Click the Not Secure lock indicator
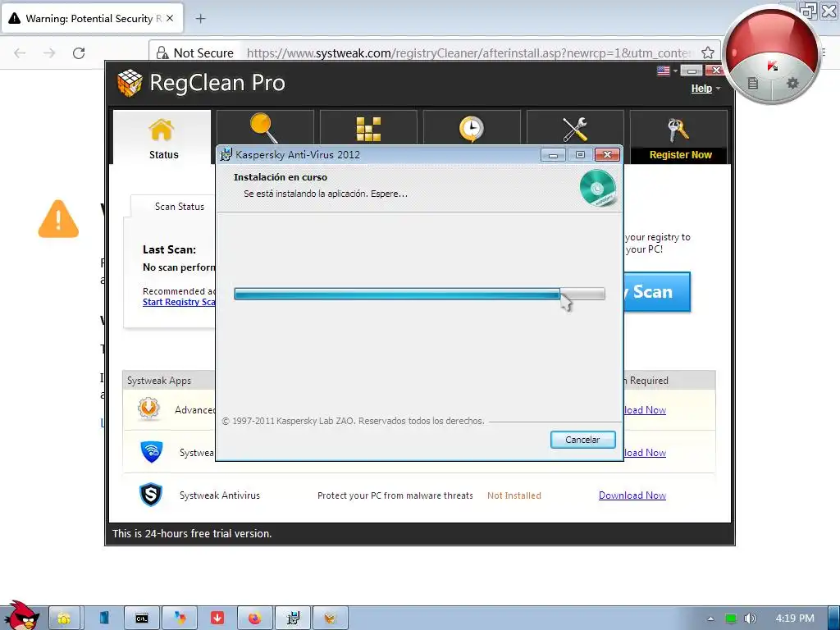Screen dimensions: 840x630 point(195,52)
